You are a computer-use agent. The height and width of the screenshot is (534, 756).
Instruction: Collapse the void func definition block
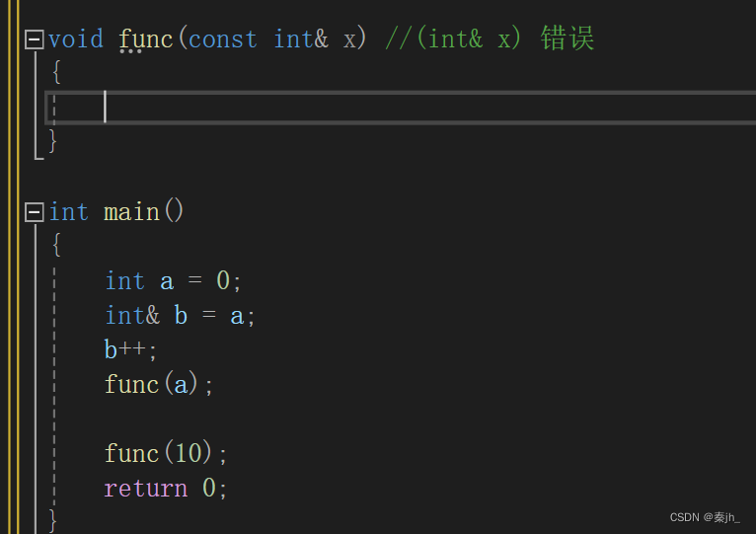35,39
